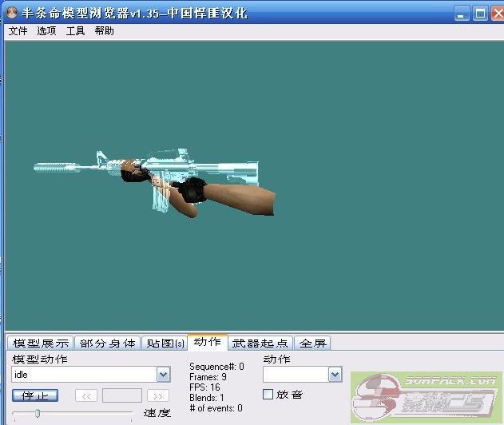Image resolution: width=504 pixels, height=425 pixels.
Task: Switch to the 贴图[s] tab
Action: [x=165, y=343]
